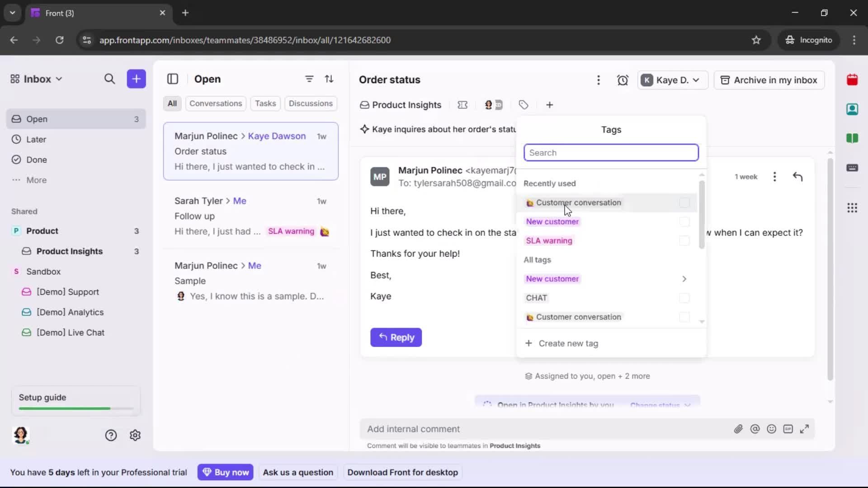
Task: Switch to the Conversations tab
Action: tap(216, 103)
